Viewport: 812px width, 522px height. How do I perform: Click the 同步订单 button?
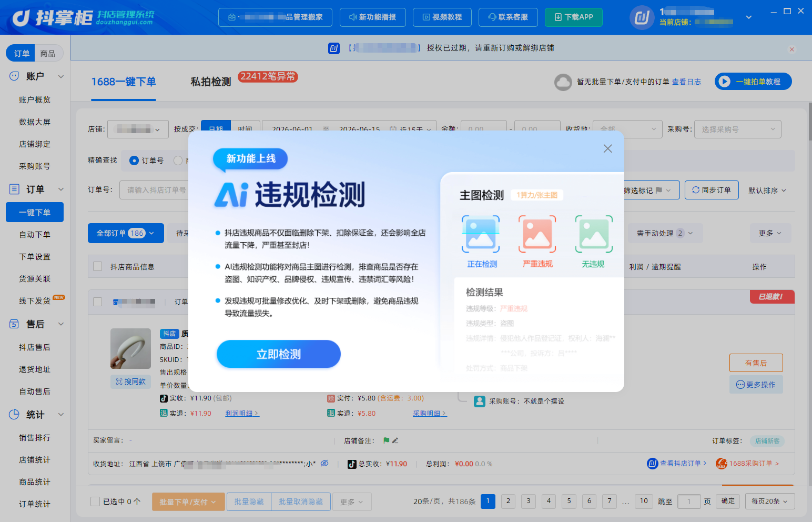tap(712, 190)
